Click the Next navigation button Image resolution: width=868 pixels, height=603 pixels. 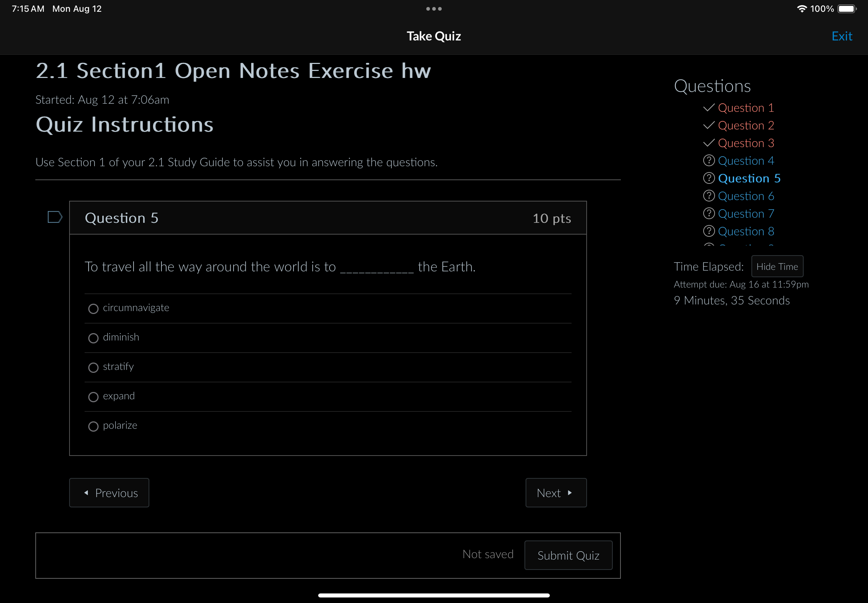coord(556,492)
